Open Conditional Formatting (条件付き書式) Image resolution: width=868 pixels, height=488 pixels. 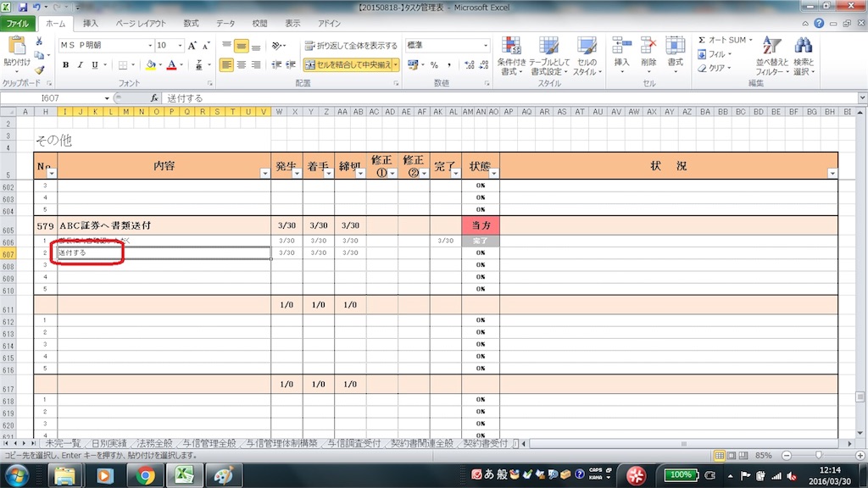(511, 56)
